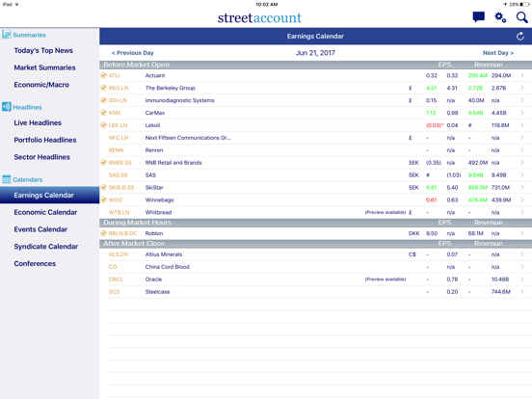Click Whitbread's Preview available note
Image resolution: width=532 pixels, height=399 pixels.
point(386,212)
